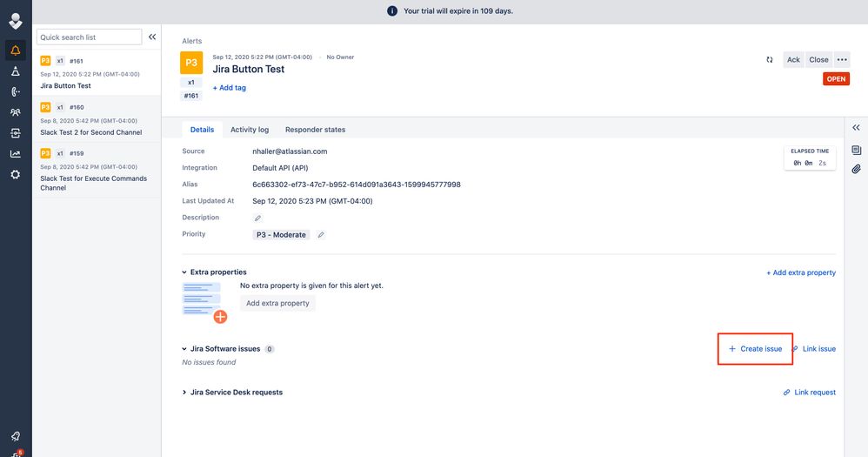
Task: Click the OPEN status badge
Action: click(836, 79)
